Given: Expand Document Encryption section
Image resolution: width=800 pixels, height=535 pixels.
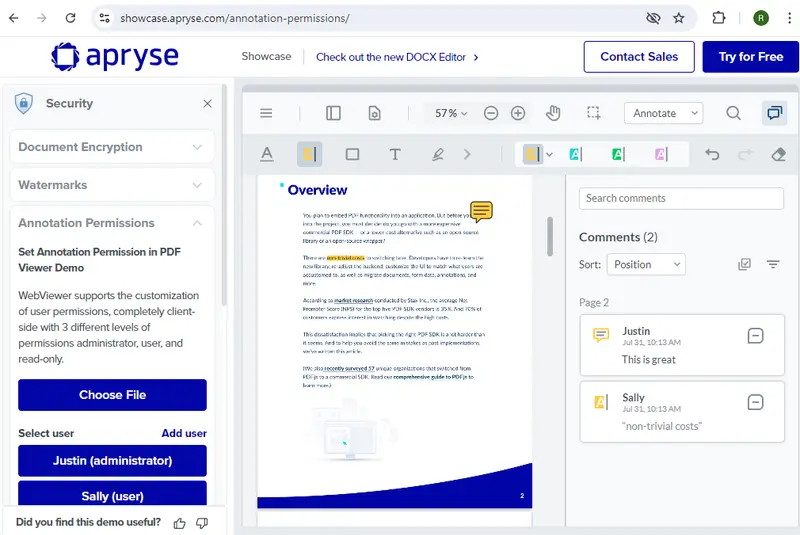Looking at the screenshot, I should tap(112, 147).
